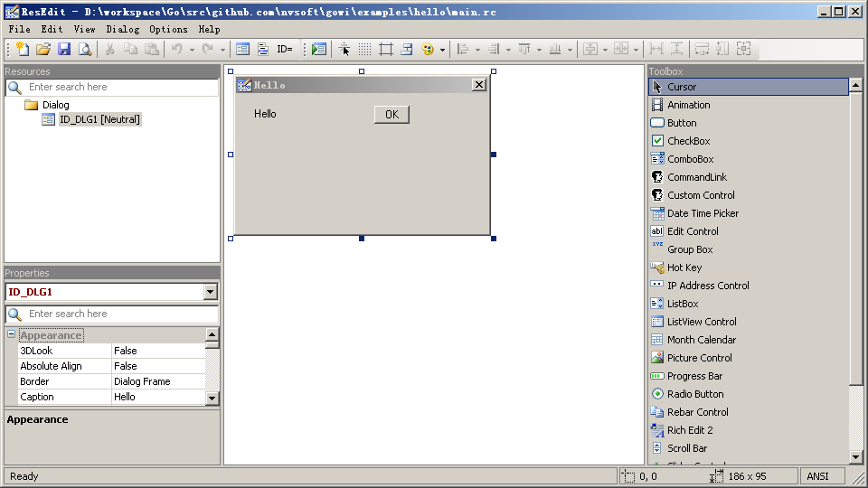Open the Undo history dropdown arrow
The width and height of the screenshot is (868, 488).
192,50
